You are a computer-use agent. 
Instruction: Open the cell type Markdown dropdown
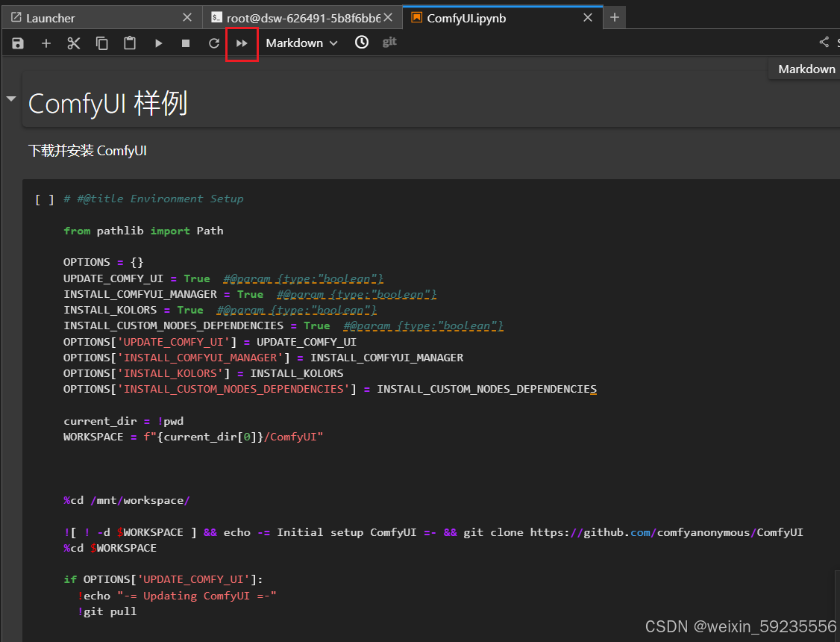coord(301,43)
